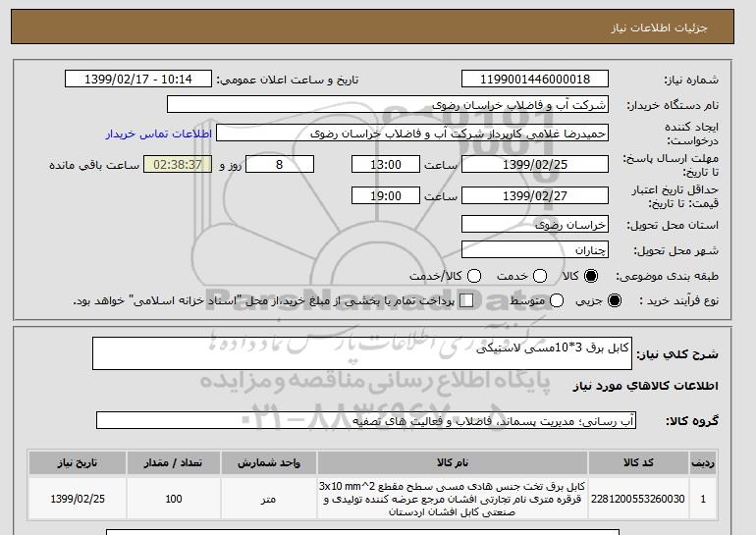The image size is (756, 535).
Task: Click the need number field 1199001446000018
Action: point(535,80)
